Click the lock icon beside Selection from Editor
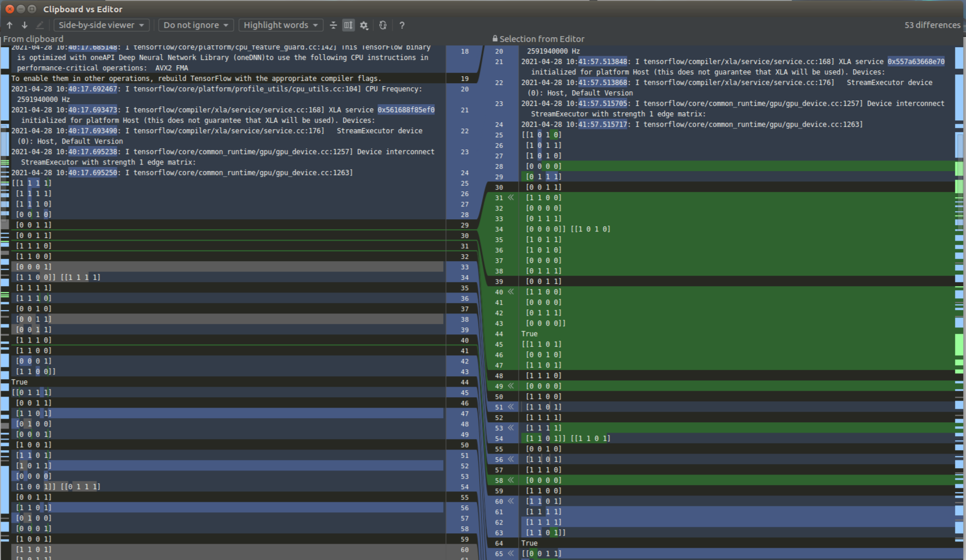Viewport: 966px width, 560px height. (495, 38)
